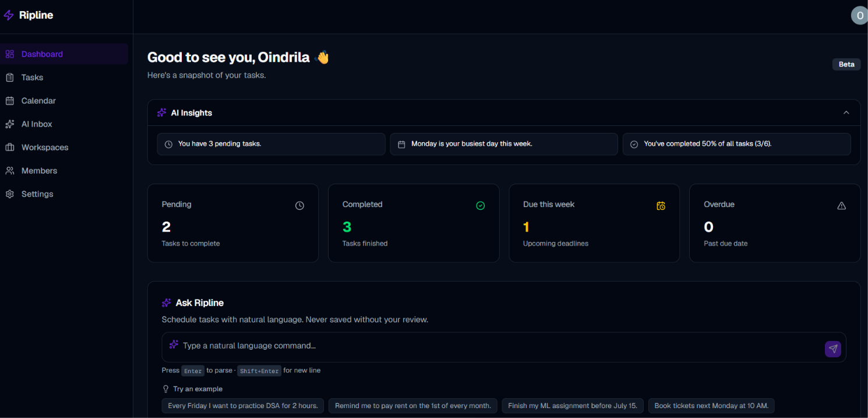Open the Dashboard menu item
This screenshot has width=868, height=418.
click(64, 54)
